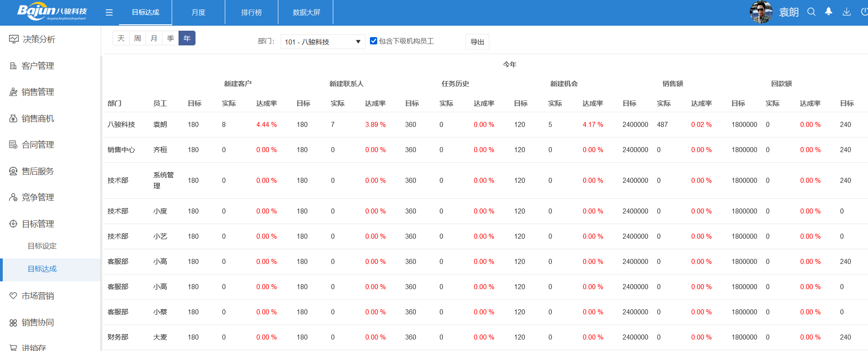Open the search magnifier icon in header
868x351 pixels.
(811, 12)
